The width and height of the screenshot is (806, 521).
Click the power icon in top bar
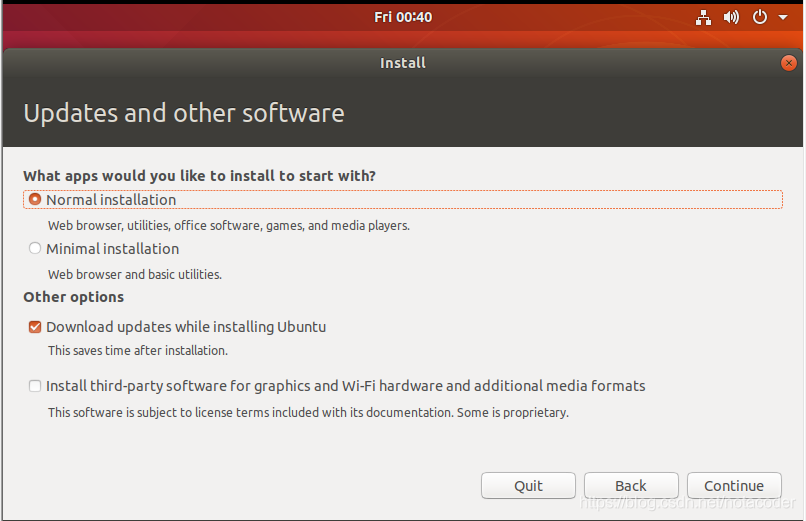[x=760, y=17]
